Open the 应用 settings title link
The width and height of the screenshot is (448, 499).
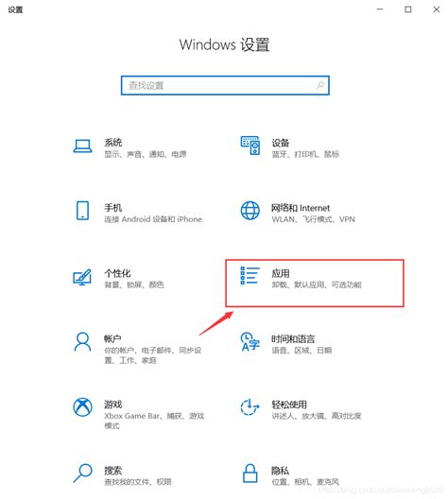(281, 273)
